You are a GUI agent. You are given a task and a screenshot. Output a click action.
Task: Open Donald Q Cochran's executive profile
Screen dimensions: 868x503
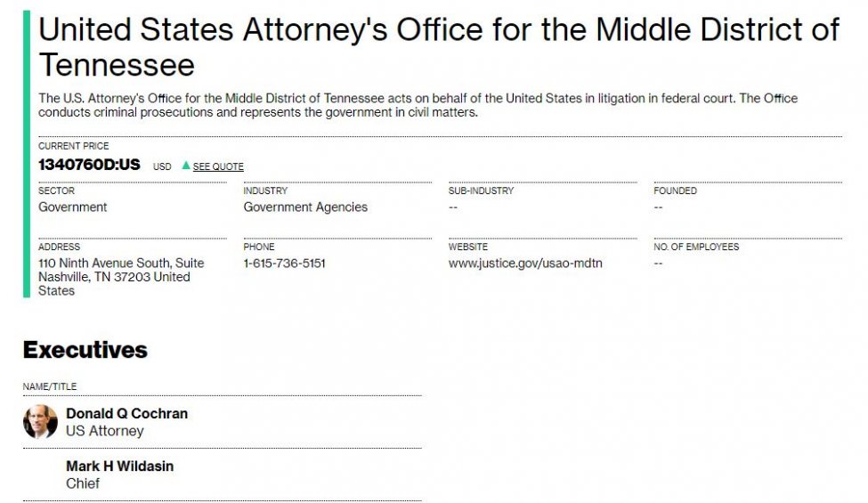(126, 413)
